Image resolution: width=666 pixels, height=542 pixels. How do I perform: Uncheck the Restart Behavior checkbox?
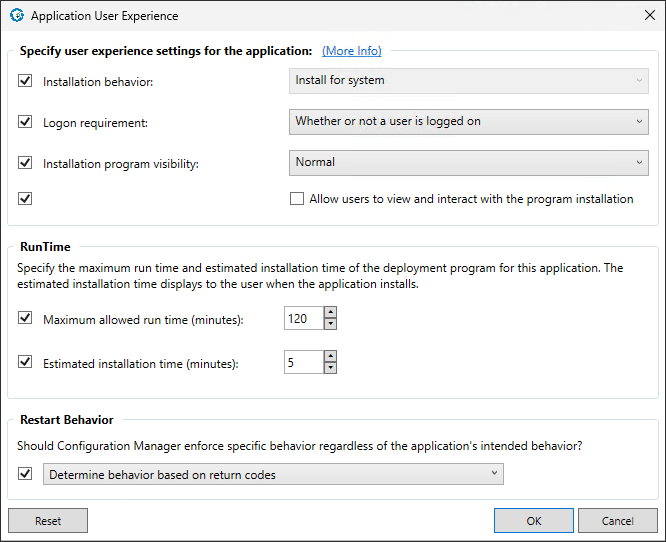click(25, 474)
